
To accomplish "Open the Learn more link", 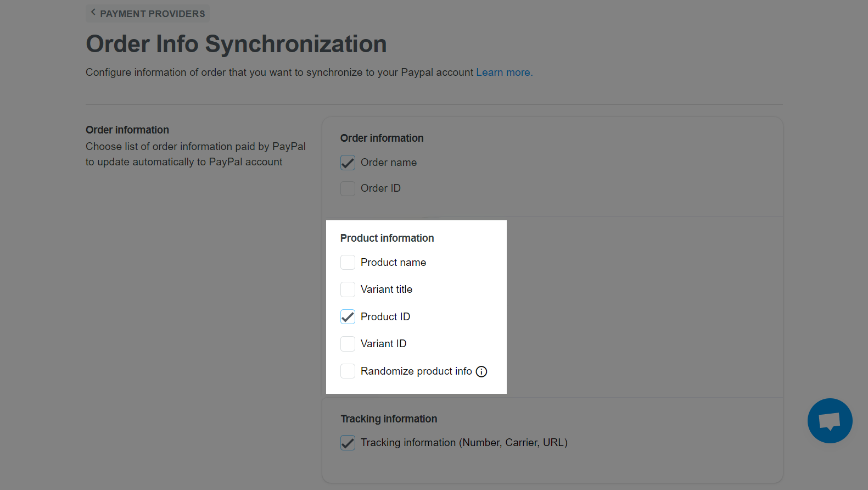I will (x=504, y=73).
